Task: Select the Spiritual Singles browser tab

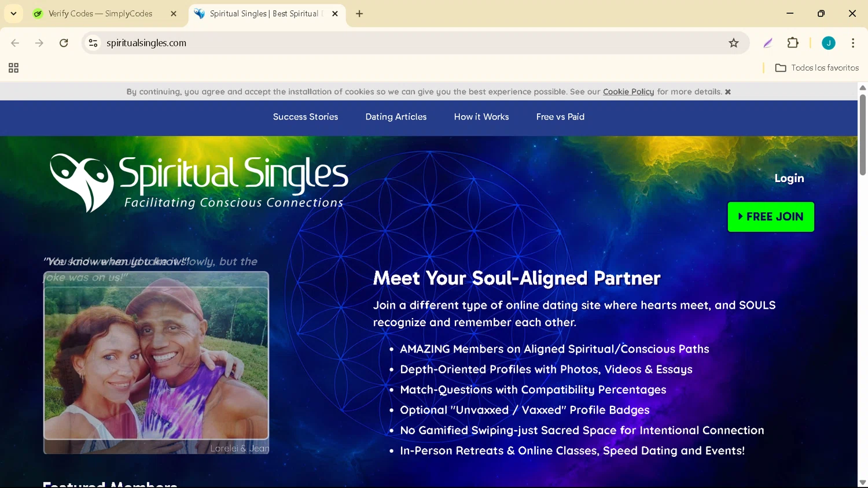Action: [x=267, y=13]
